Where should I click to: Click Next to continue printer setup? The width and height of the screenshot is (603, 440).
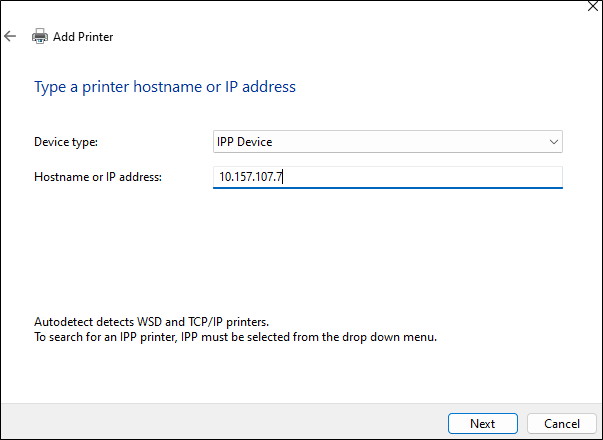(482, 423)
